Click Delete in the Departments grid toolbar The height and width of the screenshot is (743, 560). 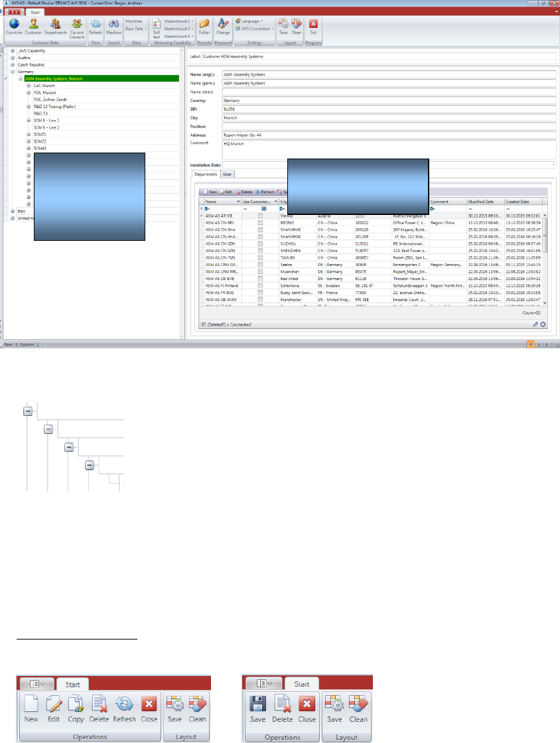[244, 192]
